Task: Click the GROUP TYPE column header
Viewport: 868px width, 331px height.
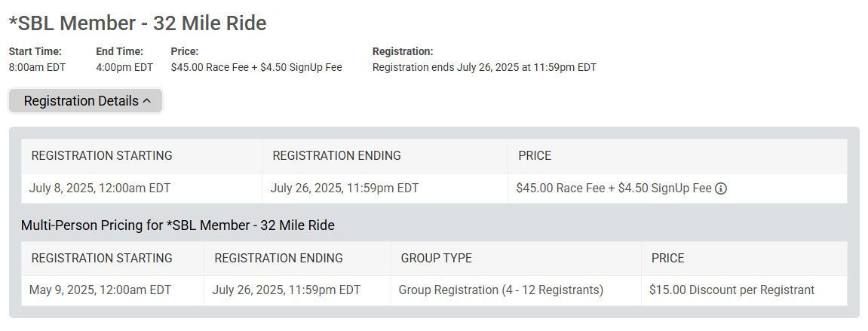Action: pos(436,258)
